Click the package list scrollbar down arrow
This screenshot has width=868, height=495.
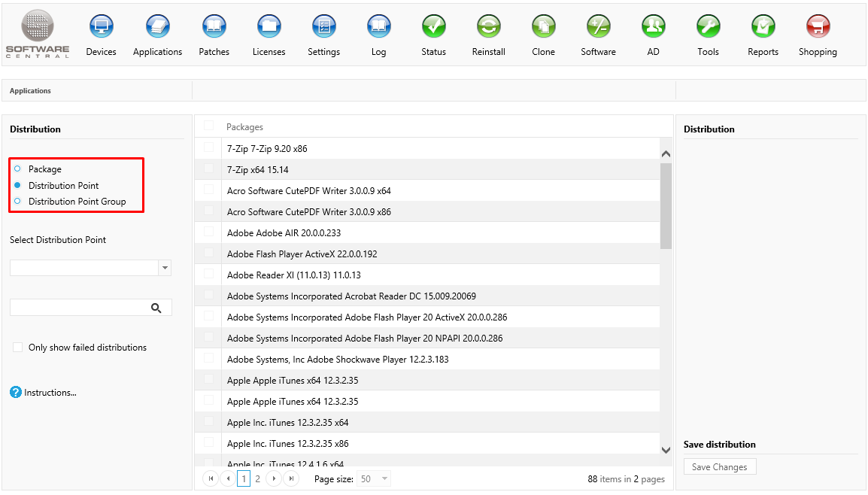click(666, 449)
